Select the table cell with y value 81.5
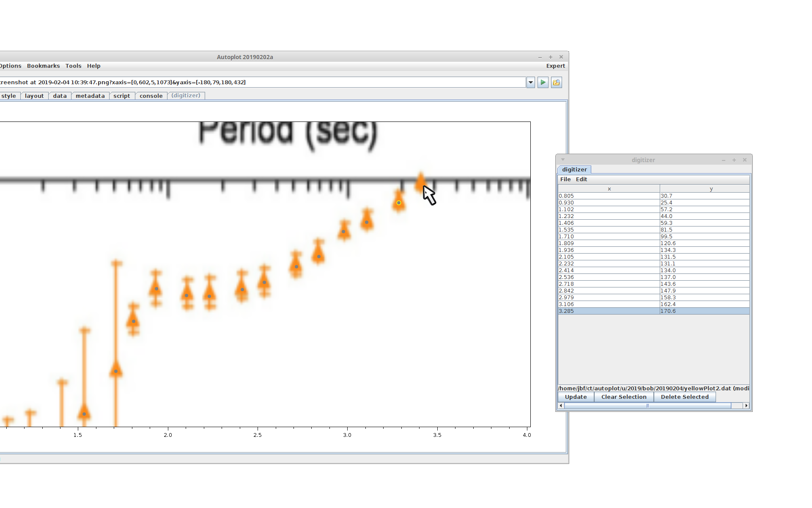 (x=705, y=230)
